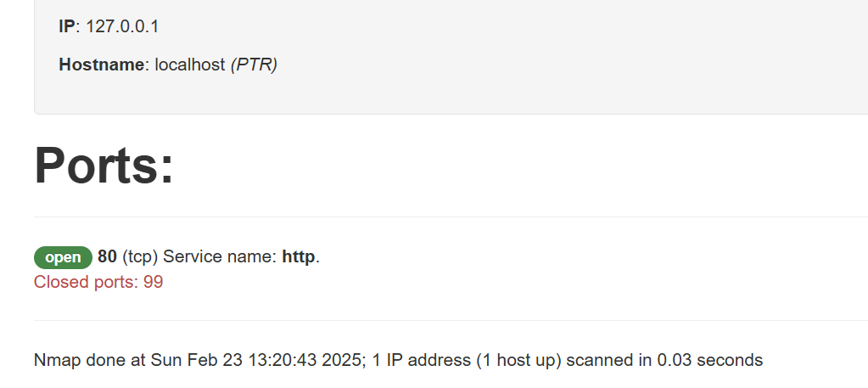
Task: Click the bold http service name
Action: pyautogui.click(x=299, y=257)
